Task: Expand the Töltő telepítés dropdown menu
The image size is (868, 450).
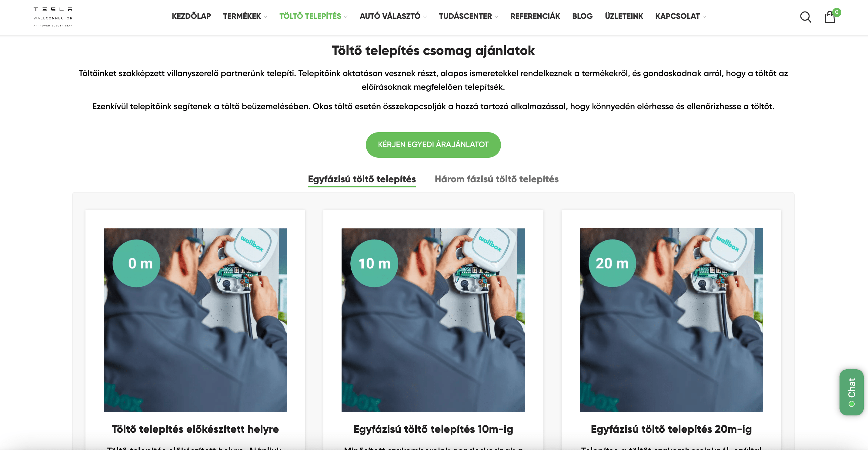Action: tap(313, 16)
